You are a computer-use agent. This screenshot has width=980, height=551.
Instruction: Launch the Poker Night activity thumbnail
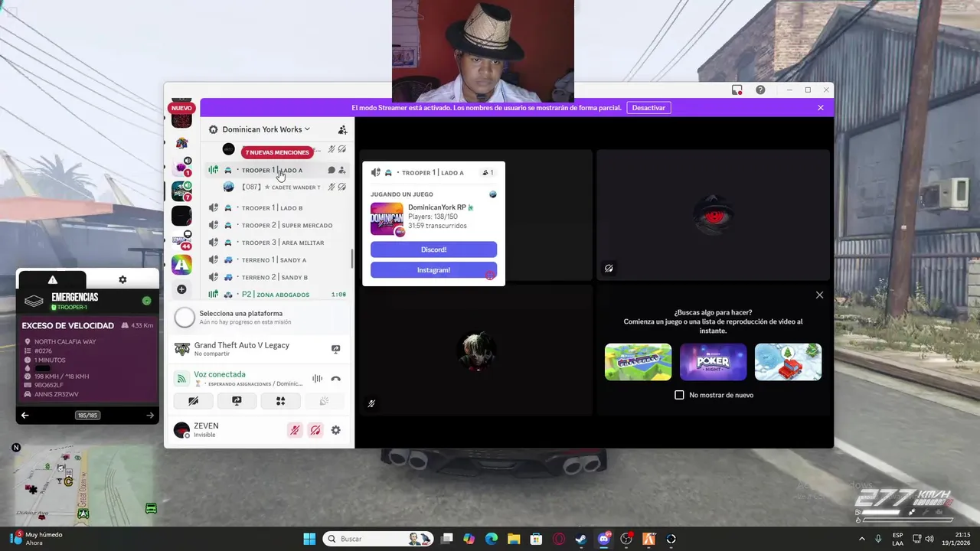[713, 362]
